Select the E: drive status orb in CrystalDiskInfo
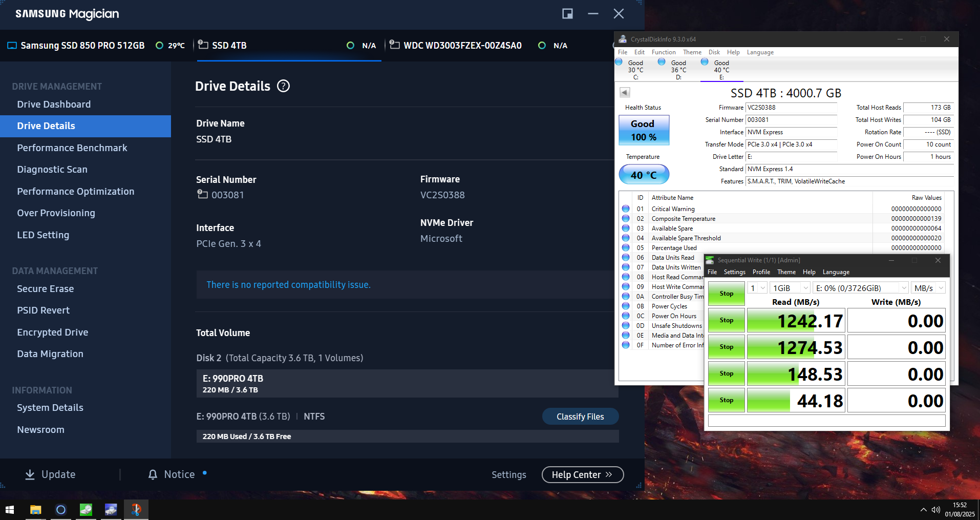The image size is (980, 520). 705,62
